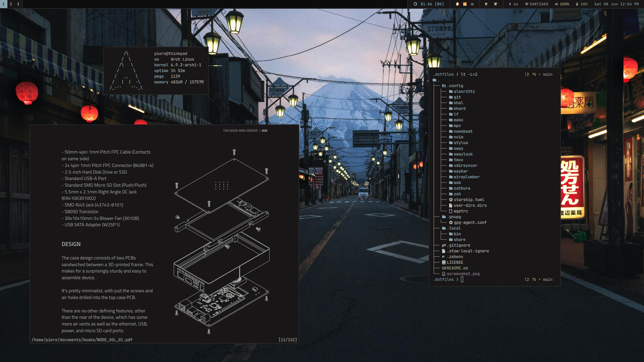Open the SANTIAGO Wi-Fi network module
644x362 pixels.
tap(537, 4)
